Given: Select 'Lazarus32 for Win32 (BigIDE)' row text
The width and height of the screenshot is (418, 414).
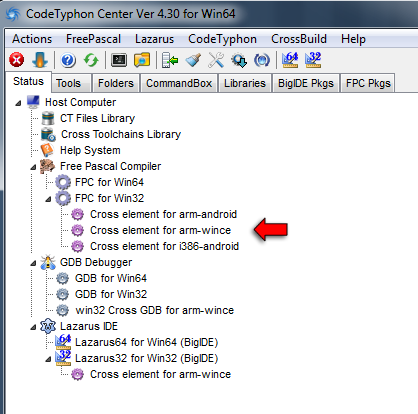Looking at the screenshot, I should coord(146,358).
